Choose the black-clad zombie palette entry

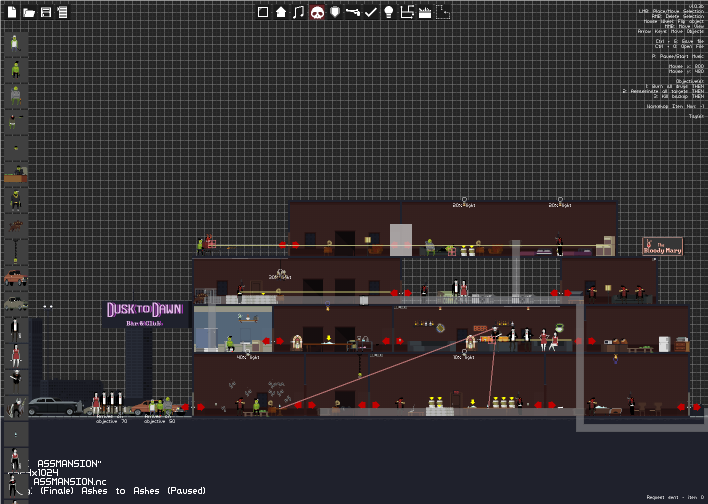(16, 200)
